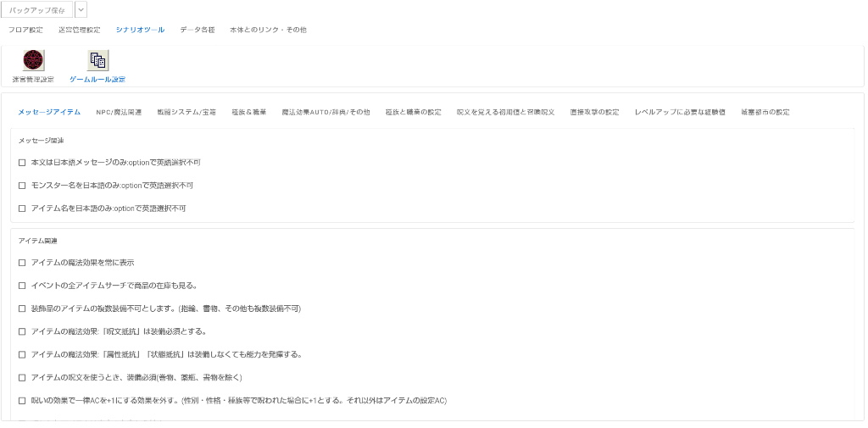Tick the アイテム名を日本語のみ checkbox
The image size is (868, 428).
click(22, 208)
